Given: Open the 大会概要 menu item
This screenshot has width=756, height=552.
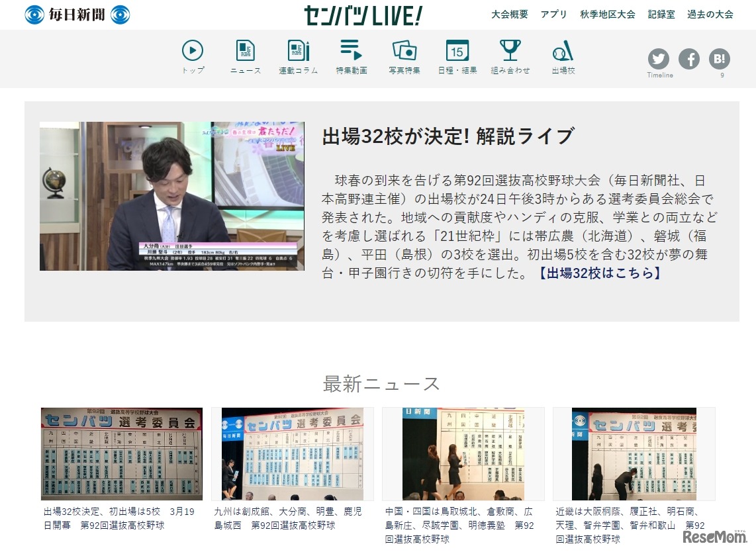Looking at the screenshot, I should 510,13.
